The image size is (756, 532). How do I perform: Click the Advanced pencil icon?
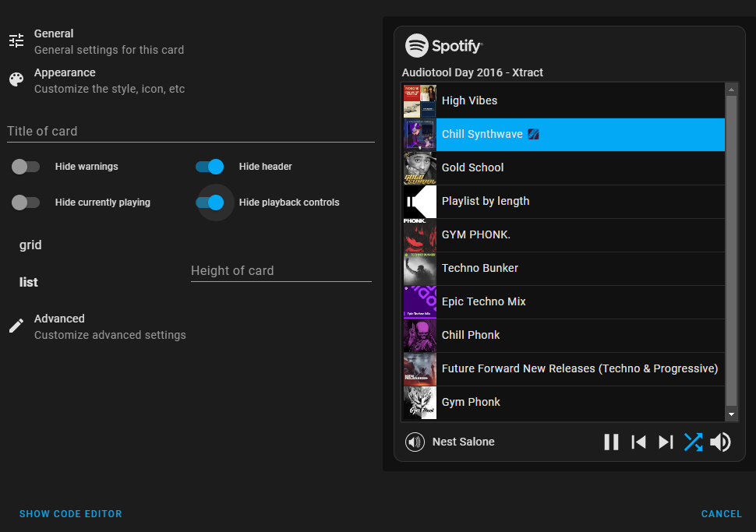click(x=16, y=325)
